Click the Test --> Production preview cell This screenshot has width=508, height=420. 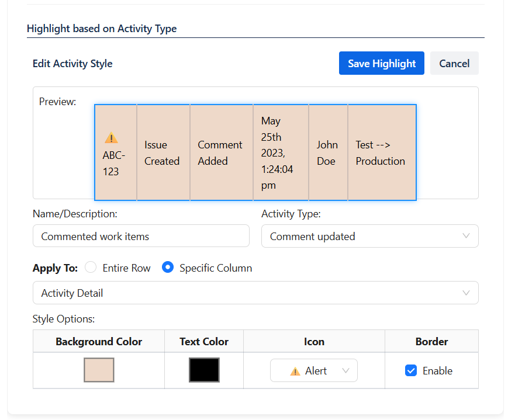[x=381, y=153]
